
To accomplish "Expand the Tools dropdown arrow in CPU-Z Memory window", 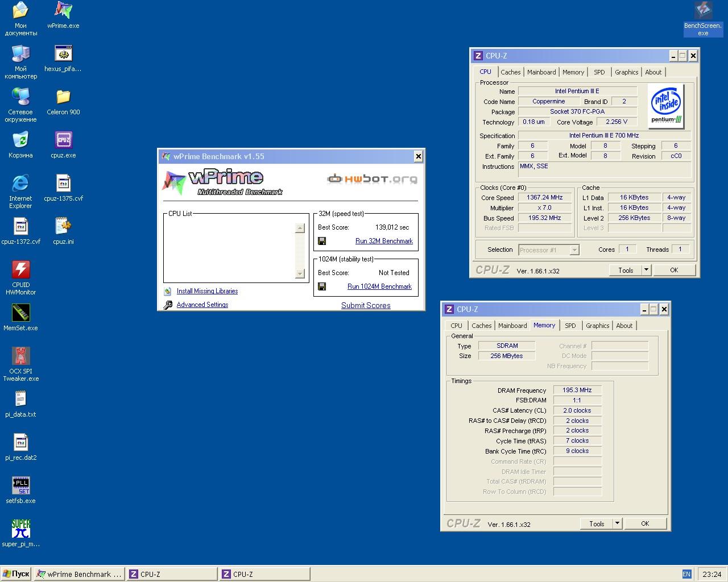I will (x=617, y=523).
